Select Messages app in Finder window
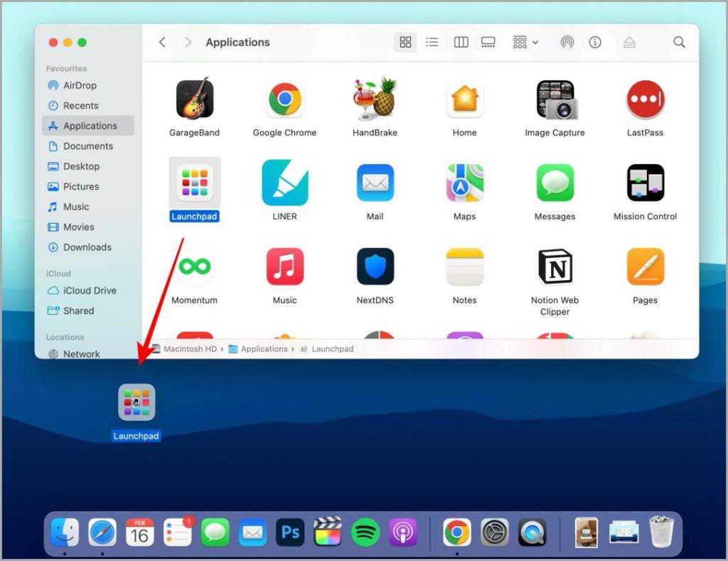Screen dimensions: 728x561 tap(555, 183)
